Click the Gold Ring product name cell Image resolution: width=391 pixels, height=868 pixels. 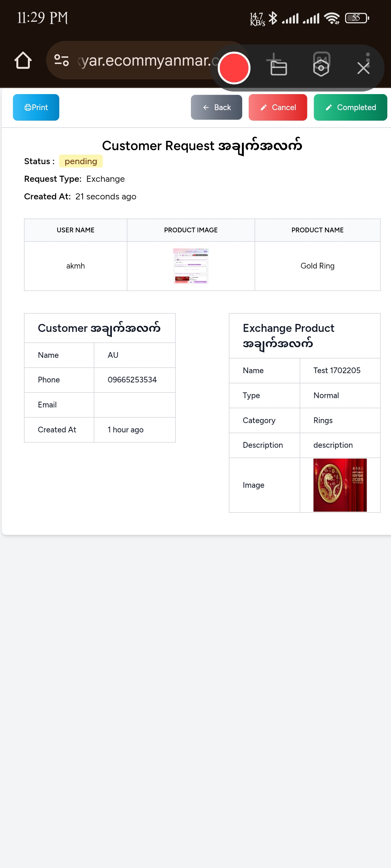[x=317, y=266]
